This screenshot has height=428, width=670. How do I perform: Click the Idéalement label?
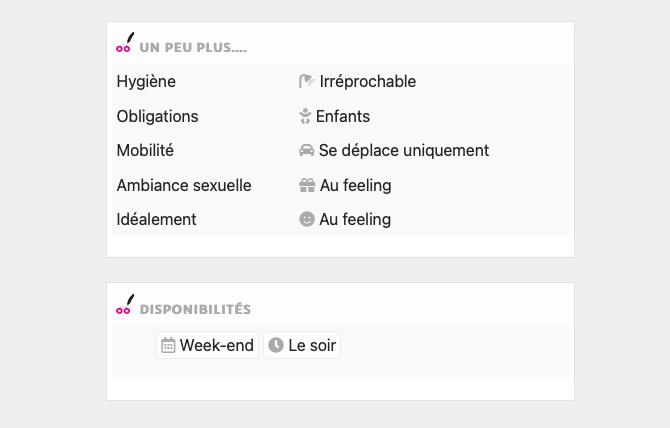coord(156,219)
